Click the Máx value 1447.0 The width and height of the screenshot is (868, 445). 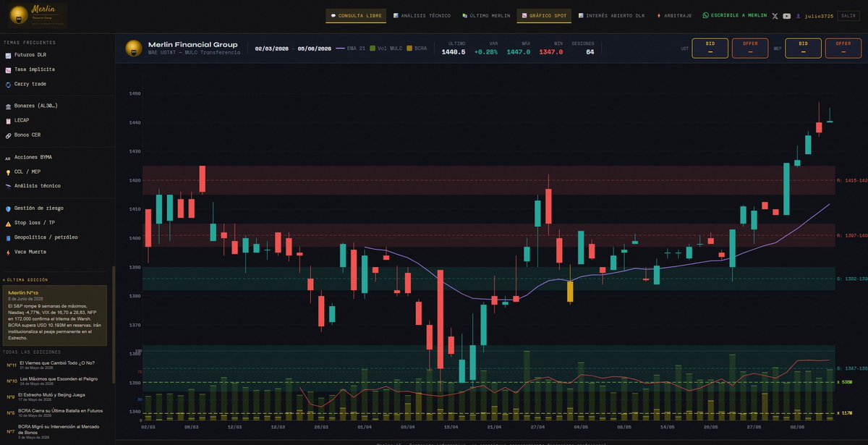point(518,52)
